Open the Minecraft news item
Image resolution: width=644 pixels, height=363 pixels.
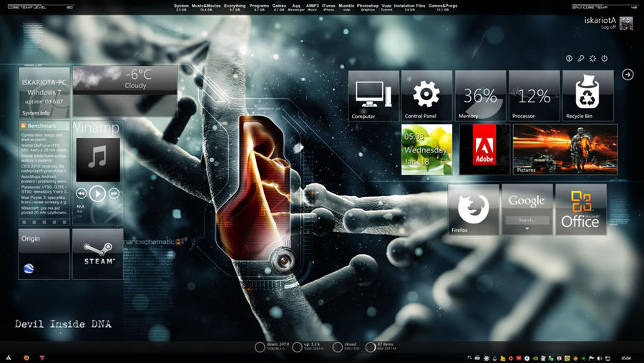(x=44, y=210)
